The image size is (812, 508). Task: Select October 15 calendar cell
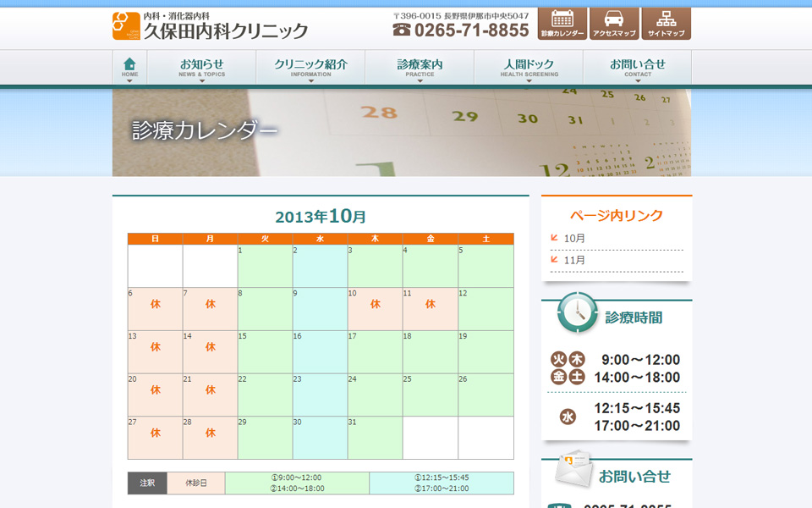click(265, 352)
